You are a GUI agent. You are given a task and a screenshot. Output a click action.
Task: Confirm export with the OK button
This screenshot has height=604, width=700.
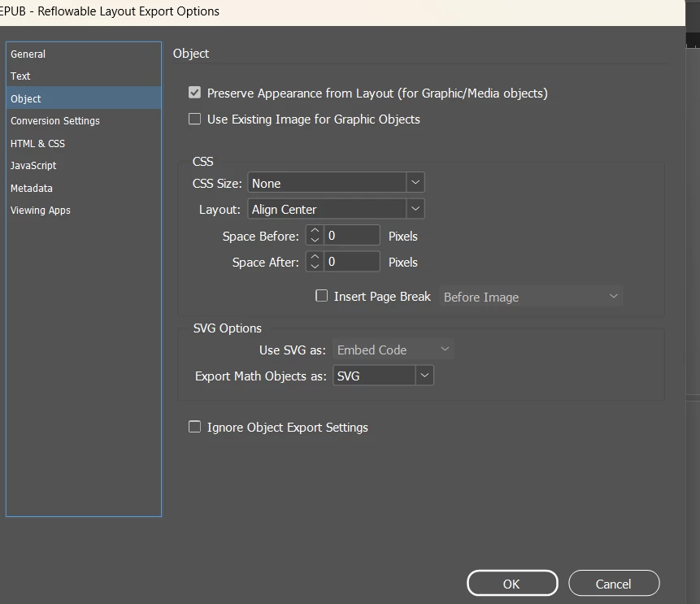(512, 584)
